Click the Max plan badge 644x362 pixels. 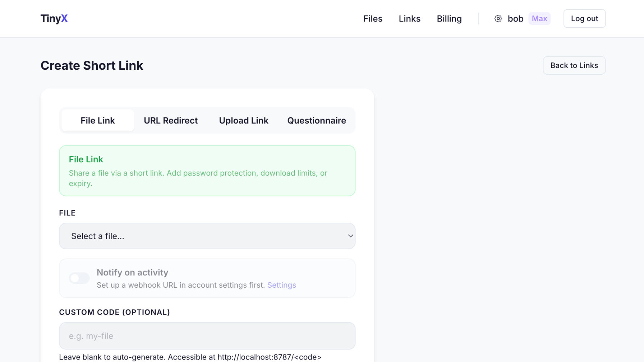539,18
